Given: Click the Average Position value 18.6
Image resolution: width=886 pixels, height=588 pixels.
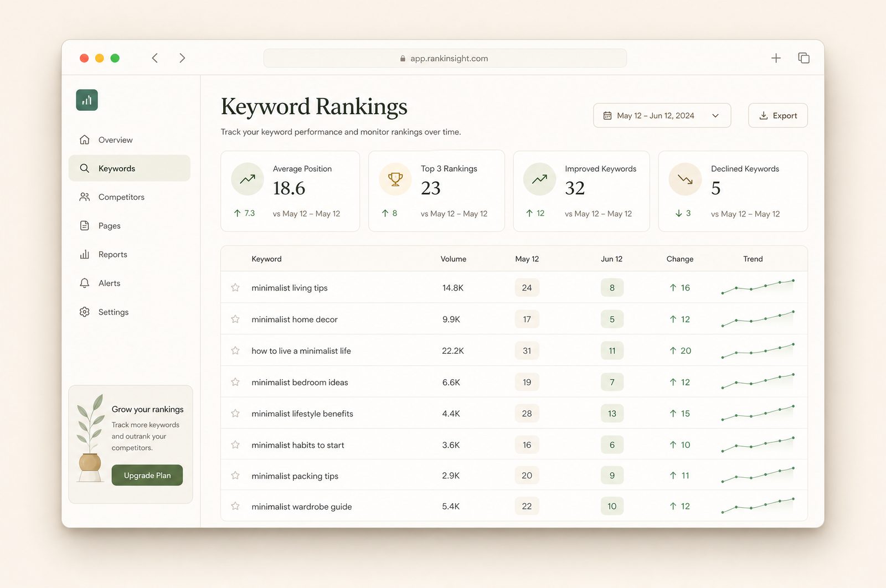Looking at the screenshot, I should [289, 188].
